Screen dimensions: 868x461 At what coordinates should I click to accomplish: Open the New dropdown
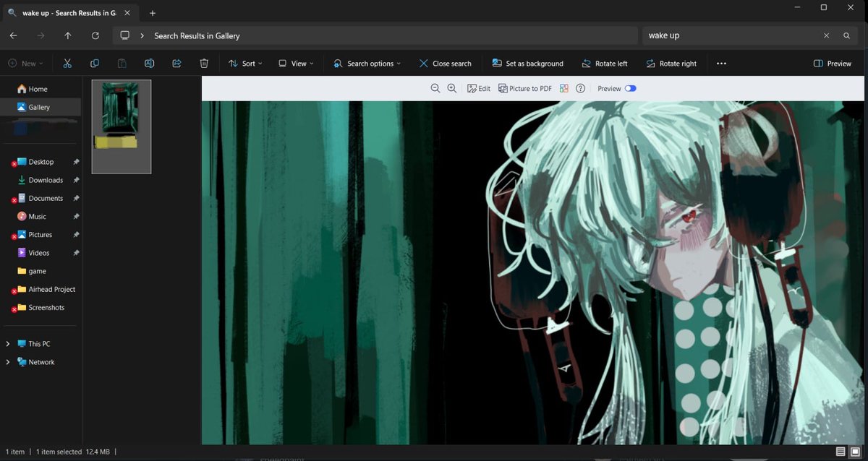coord(26,64)
